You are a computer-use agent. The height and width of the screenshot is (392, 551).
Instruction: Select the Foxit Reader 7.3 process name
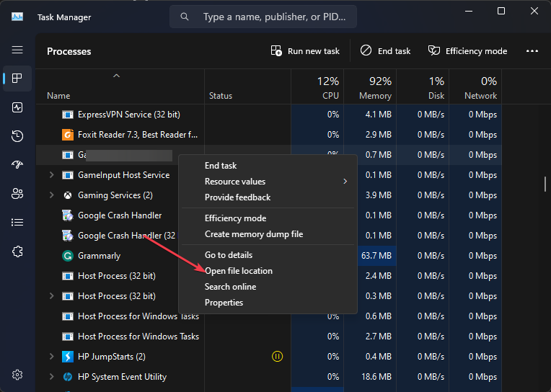point(138,135)
